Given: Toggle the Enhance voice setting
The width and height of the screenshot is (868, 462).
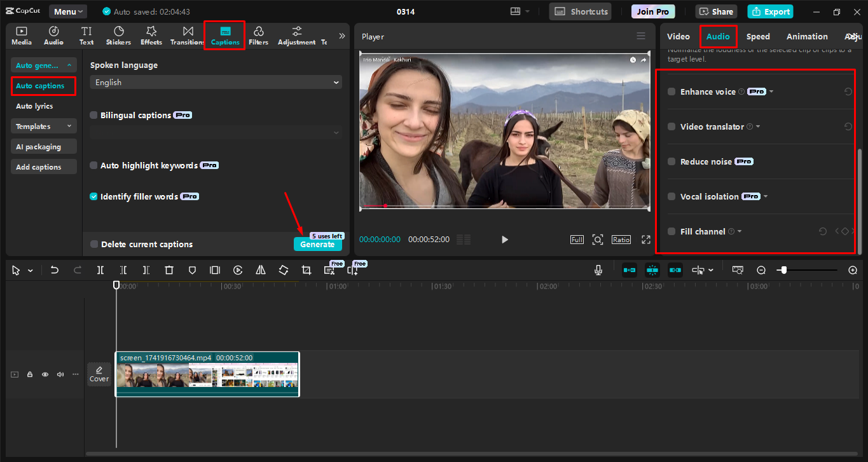Looking at the screenshot, I should [x=671, y=92].
